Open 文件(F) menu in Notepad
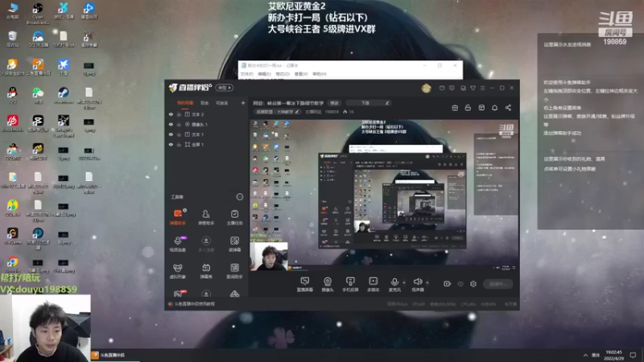Screen dimensions: 644x362 coord(247,74)
